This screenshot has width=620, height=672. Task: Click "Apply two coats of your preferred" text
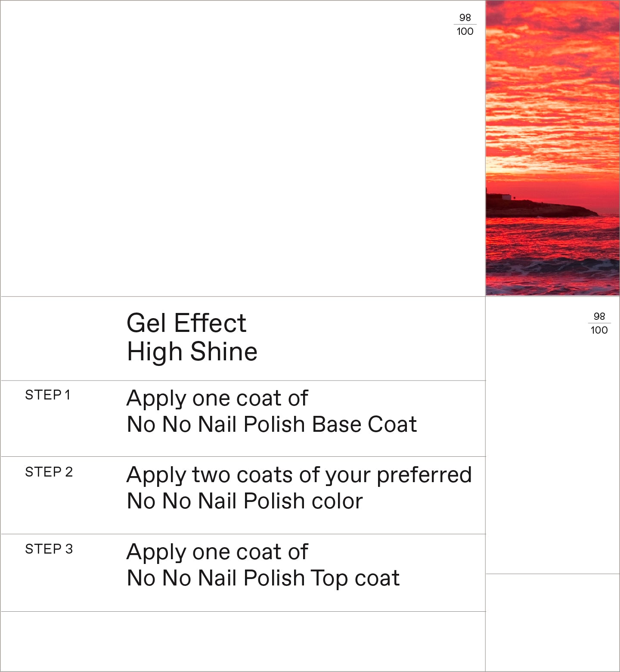coord(299,475)
